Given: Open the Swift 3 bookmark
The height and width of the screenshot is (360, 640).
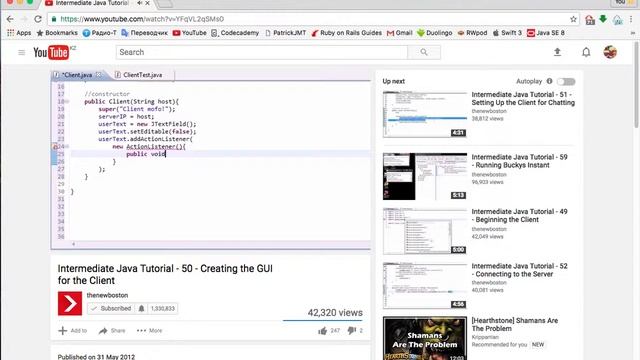Looking at the screenshot, I should [507, 33].
